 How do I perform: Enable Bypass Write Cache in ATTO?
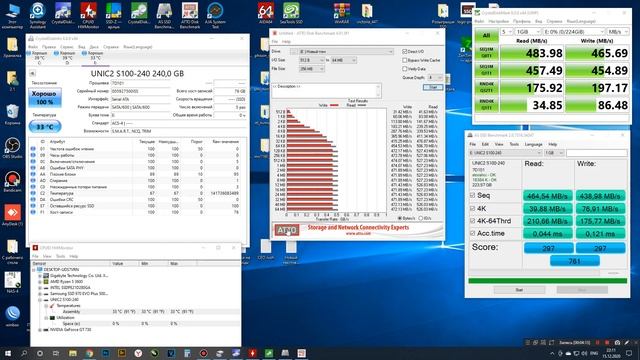404,60
